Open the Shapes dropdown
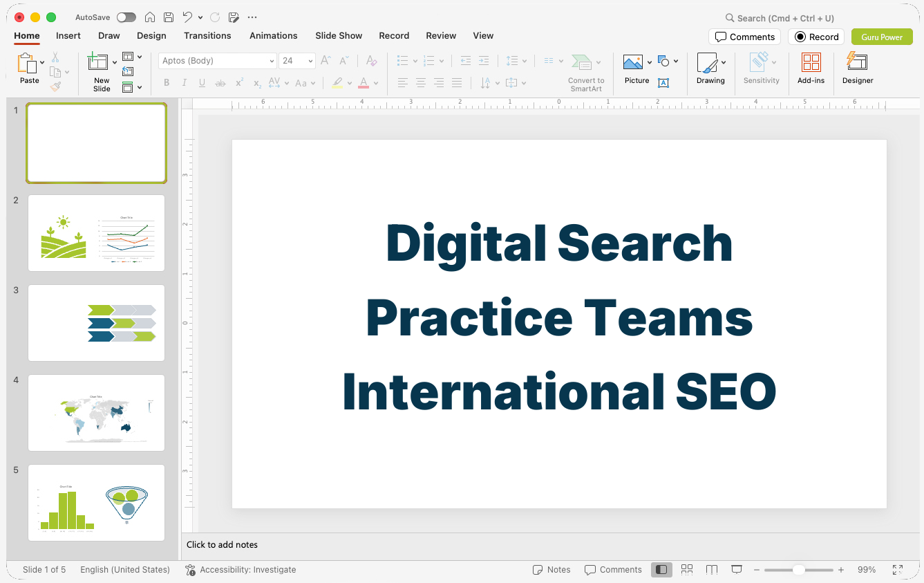 point(668,61)
